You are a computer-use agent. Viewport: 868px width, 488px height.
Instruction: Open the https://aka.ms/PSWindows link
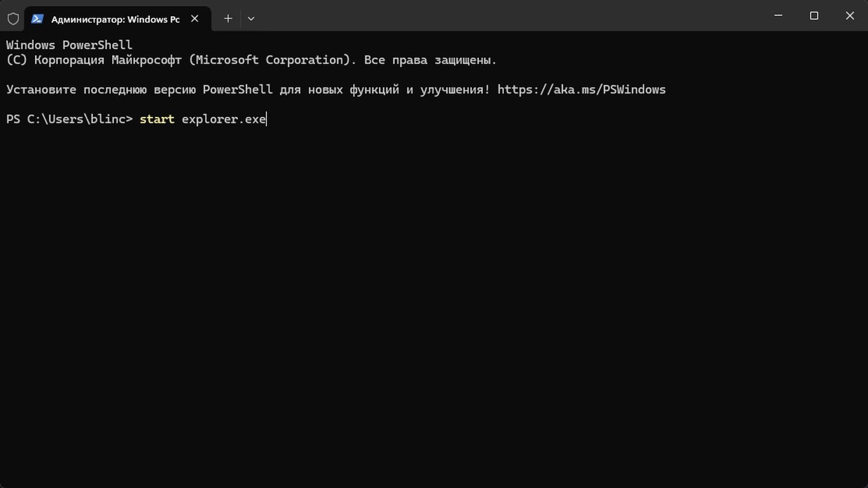click(582, 90)
